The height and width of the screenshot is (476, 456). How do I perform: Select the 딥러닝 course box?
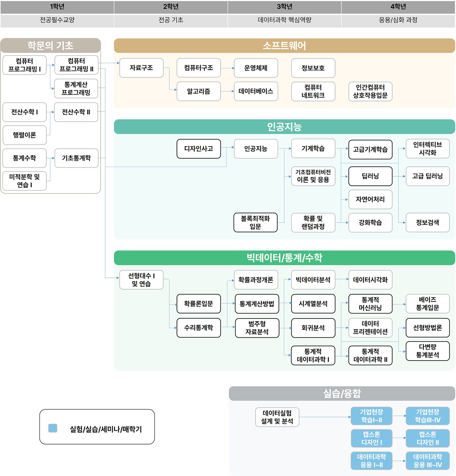(370, 176)
